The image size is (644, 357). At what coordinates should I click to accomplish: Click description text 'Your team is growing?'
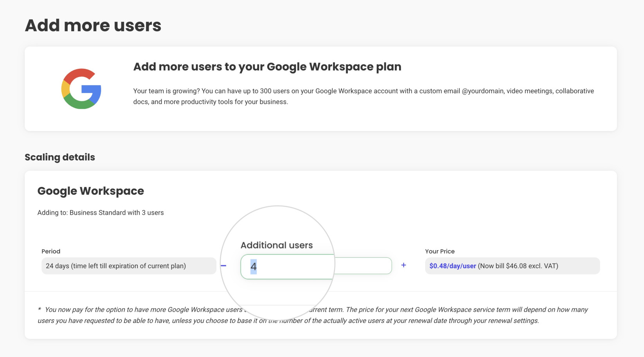(x=363, y=96)
